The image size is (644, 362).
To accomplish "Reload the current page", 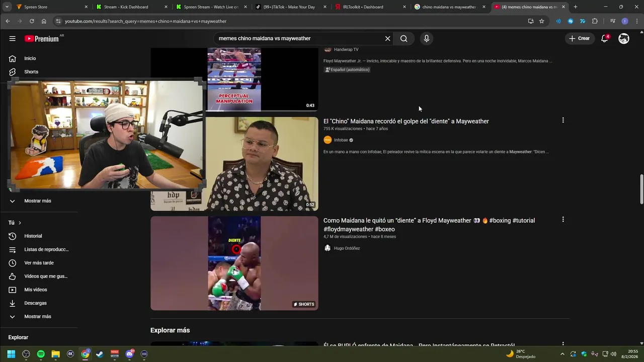I will (32, 21).
